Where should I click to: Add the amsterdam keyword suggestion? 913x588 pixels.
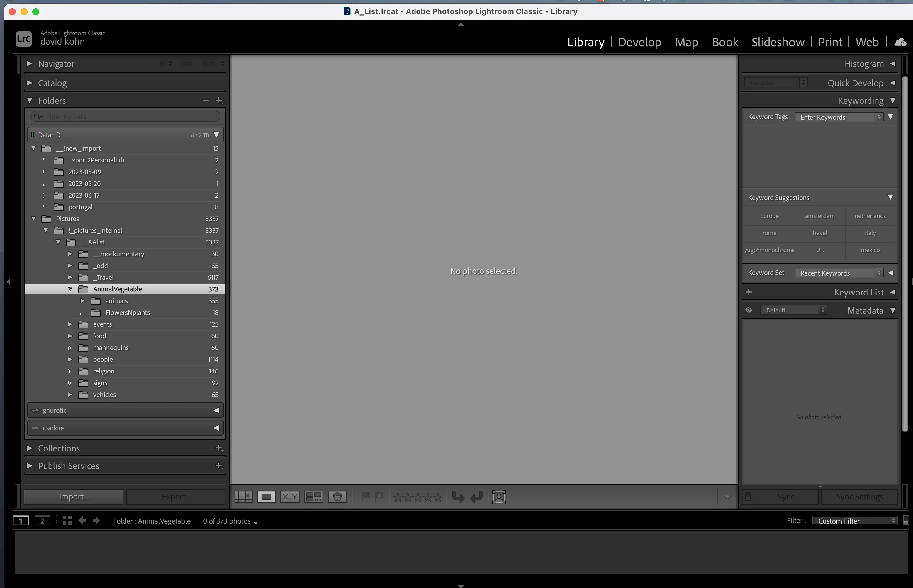819,216
